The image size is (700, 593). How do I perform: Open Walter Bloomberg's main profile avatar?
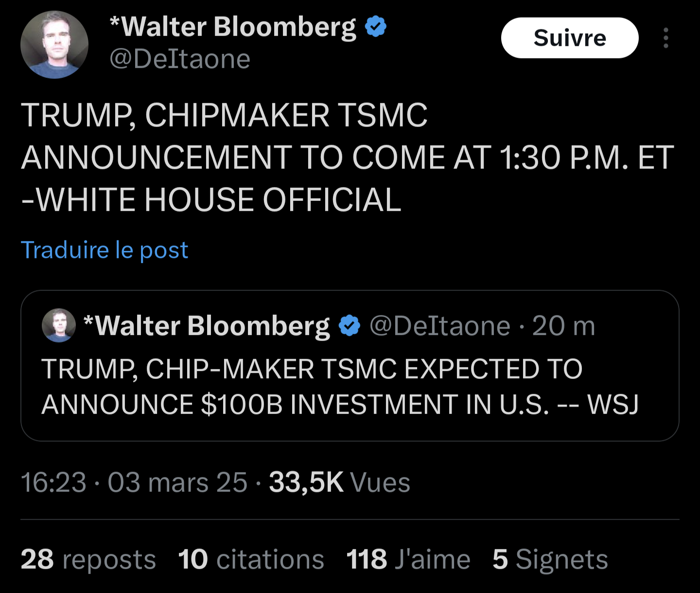(54, 45)
